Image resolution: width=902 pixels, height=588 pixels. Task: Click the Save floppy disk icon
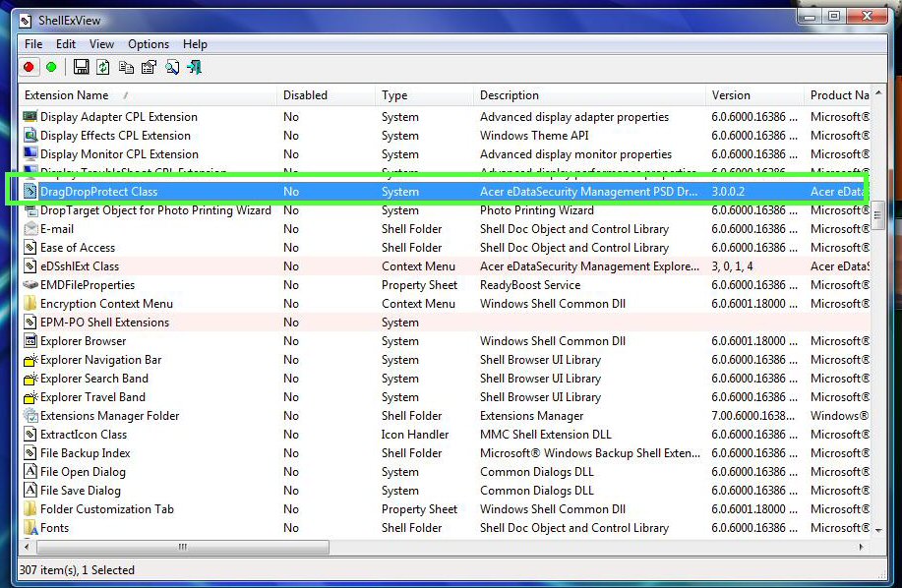[x=81, y=67]
